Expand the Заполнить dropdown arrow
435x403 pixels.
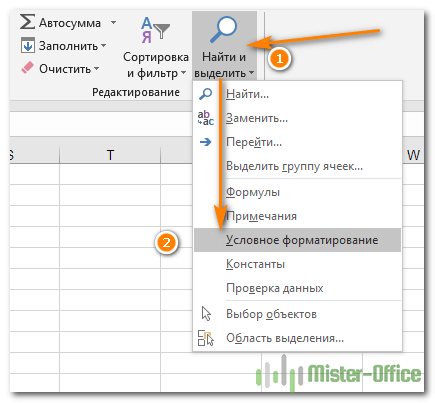103,45
